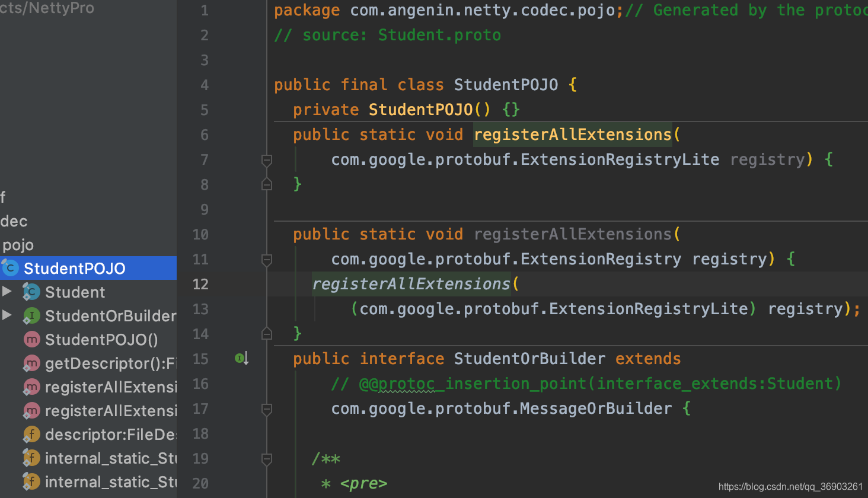
Task: Select the Student row in project tree
Action: tap(88, 292)
